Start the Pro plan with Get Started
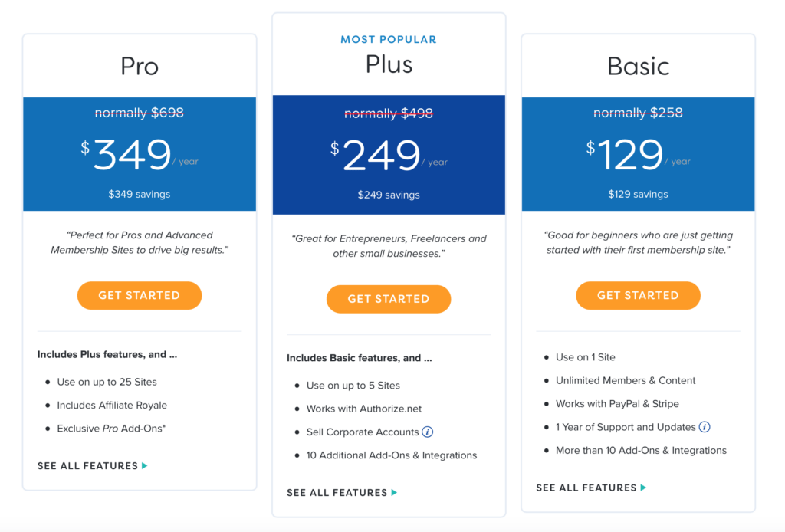Viewport: 785px width, 532px height. tap(140, 295)
